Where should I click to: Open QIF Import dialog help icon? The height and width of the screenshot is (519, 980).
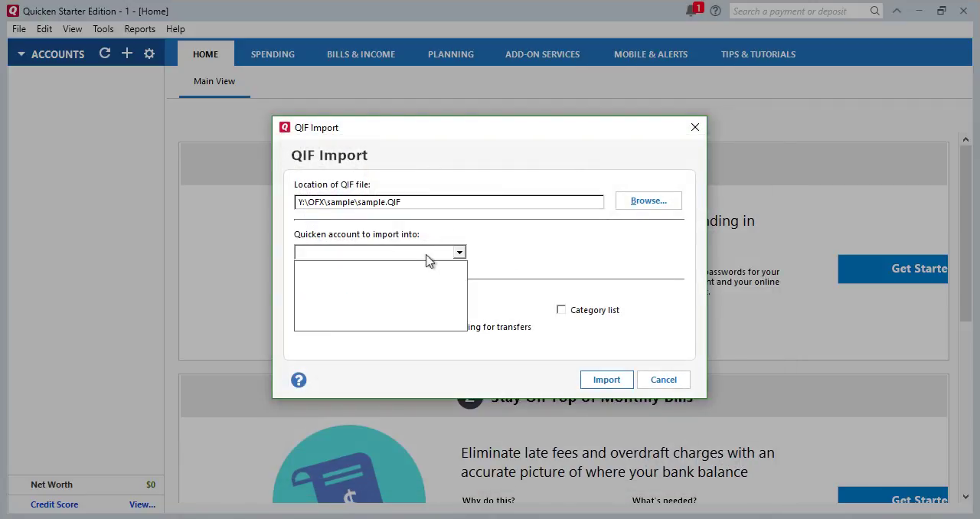[299, 380]
